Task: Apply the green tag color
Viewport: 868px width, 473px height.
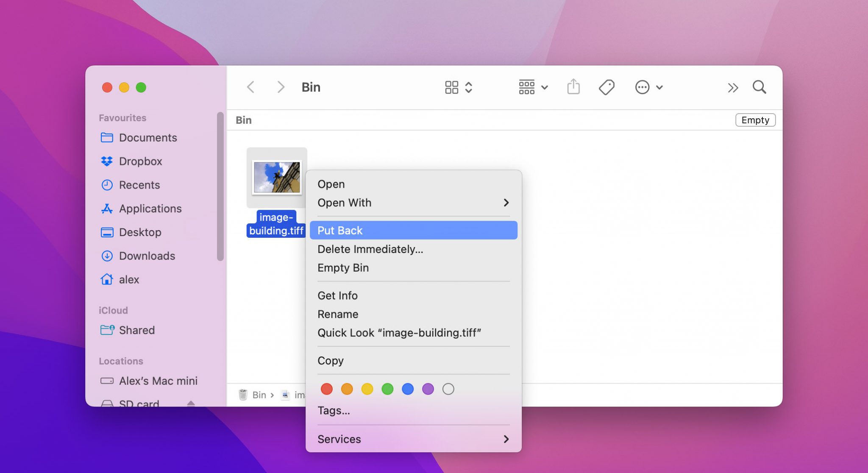Action: click(x=387, y=389)
